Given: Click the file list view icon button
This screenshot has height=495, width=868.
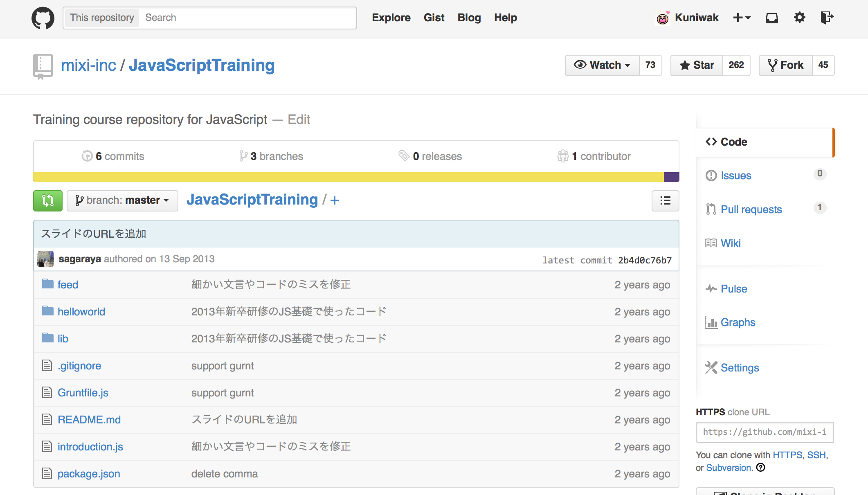Looking at the screenshot, I should click(665, 200).
